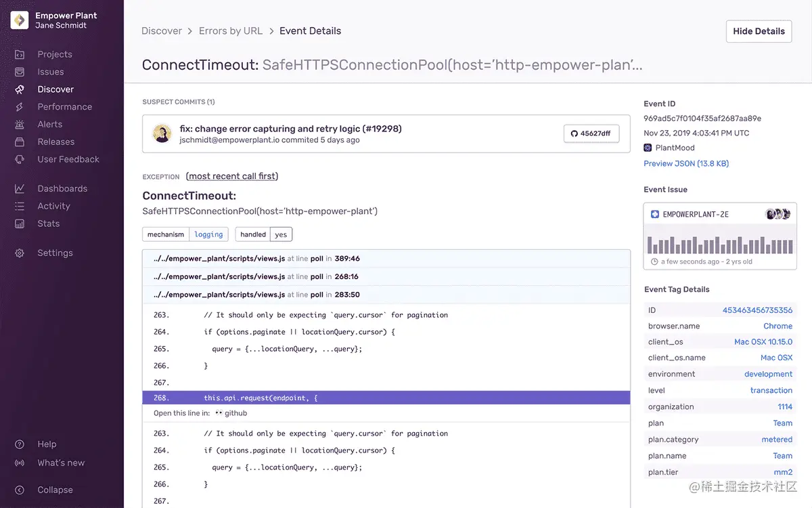Open the Help question mark icon
The image size is (812, 508).
pyautogui.click(x=20, y=444)
